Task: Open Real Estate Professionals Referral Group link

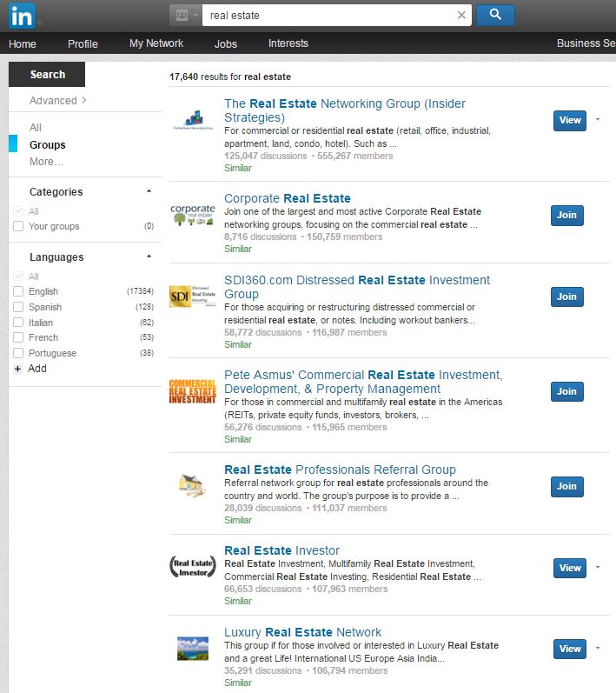Action: tap(340, 470)
